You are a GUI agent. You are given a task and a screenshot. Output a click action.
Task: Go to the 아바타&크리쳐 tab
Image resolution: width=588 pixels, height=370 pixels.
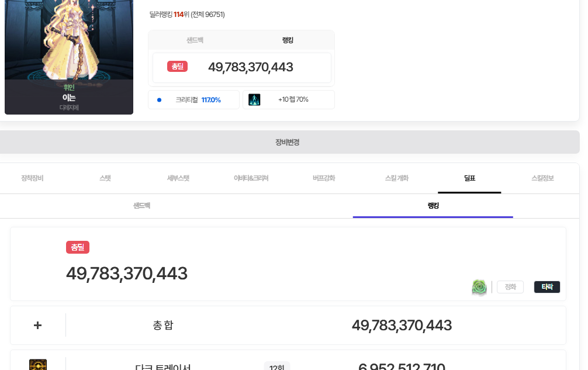click(x=251, y=178)
